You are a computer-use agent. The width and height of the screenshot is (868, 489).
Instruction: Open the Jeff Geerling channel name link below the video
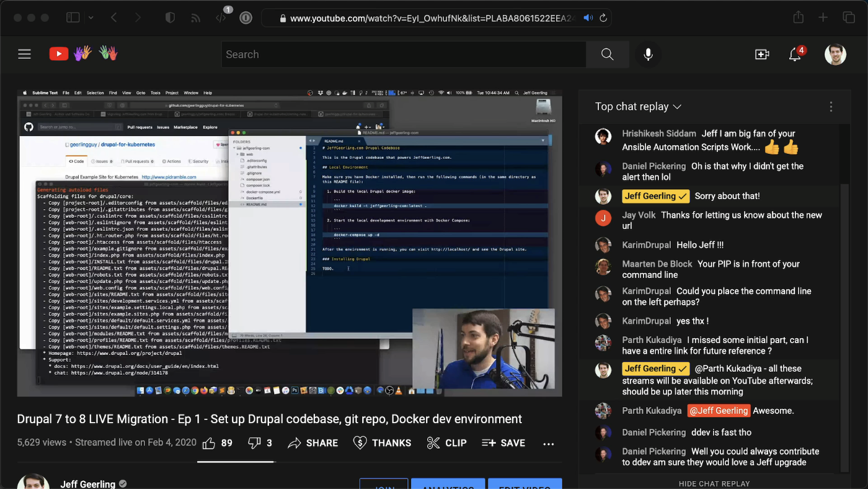click(x=88, y=484)
